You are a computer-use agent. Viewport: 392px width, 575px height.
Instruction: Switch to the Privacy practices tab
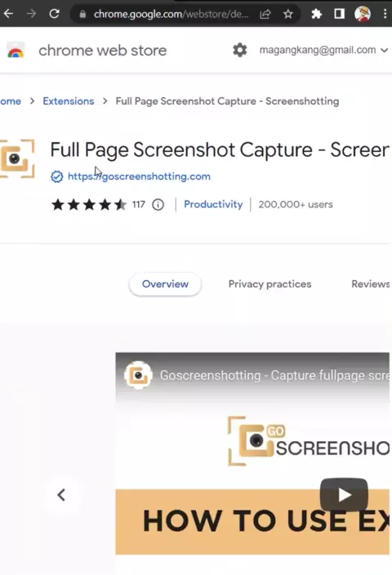pos(269,284)
